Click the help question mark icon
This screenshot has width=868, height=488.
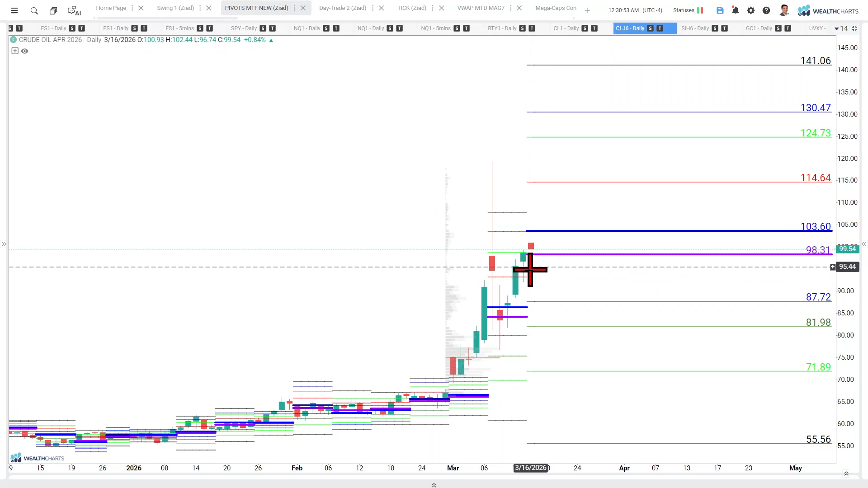click(766, 10)
